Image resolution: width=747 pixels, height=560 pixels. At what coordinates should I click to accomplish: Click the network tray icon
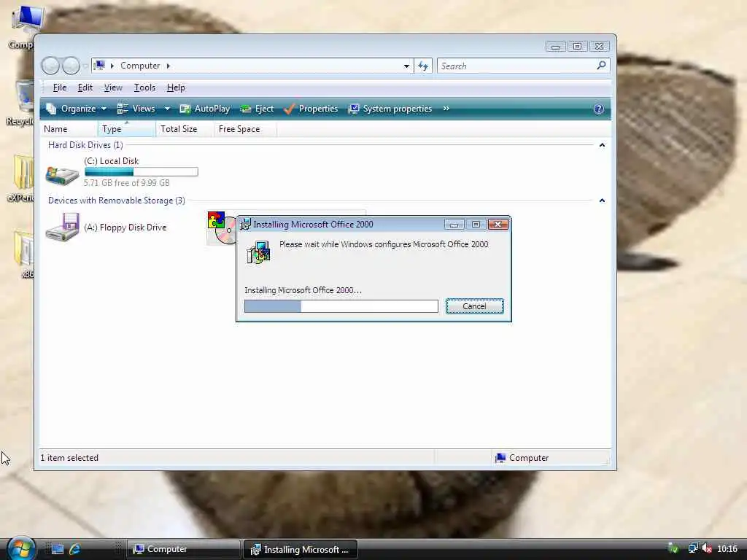(x=693, y=548)
